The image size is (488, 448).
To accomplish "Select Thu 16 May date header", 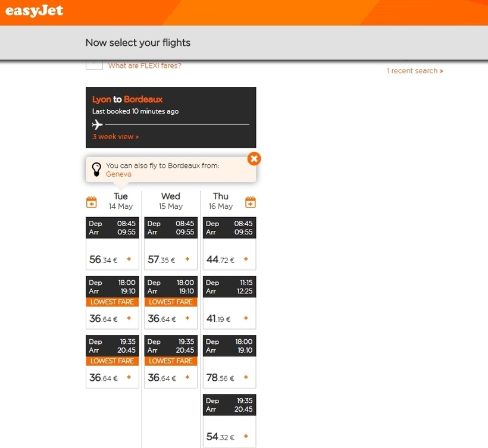I will pyautogui.click(x=221, y=201).
